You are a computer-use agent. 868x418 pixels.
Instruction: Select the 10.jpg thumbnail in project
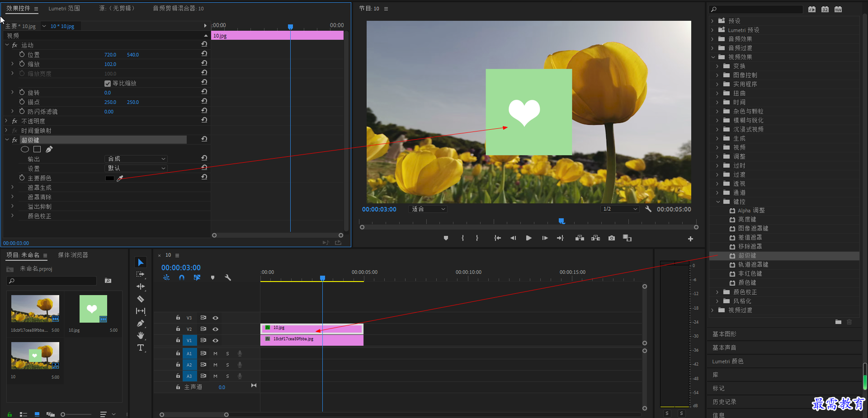click(93, 309)
